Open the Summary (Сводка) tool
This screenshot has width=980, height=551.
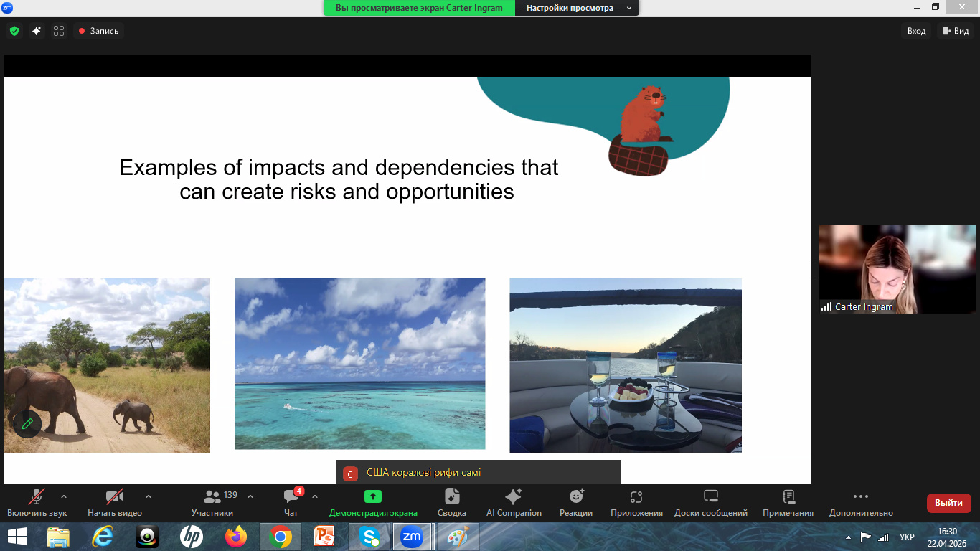[x=451, y=501]
